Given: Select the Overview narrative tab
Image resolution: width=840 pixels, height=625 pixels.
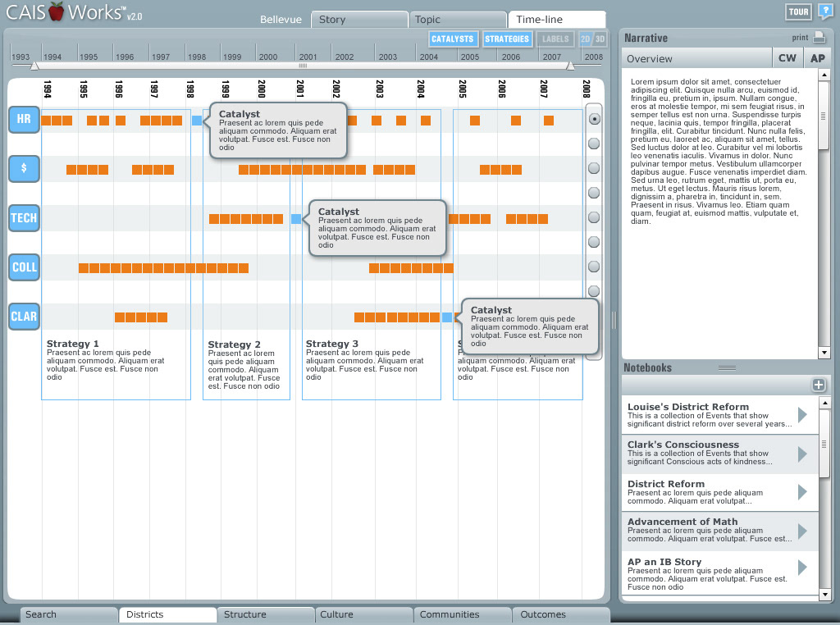Looking at the screenshot, I should coord(696,58).
